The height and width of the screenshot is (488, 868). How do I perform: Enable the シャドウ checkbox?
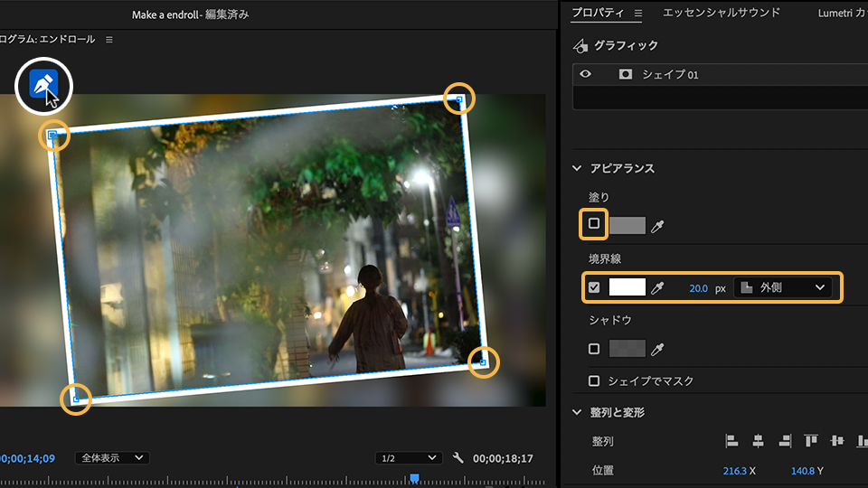(x=594, y=349)
